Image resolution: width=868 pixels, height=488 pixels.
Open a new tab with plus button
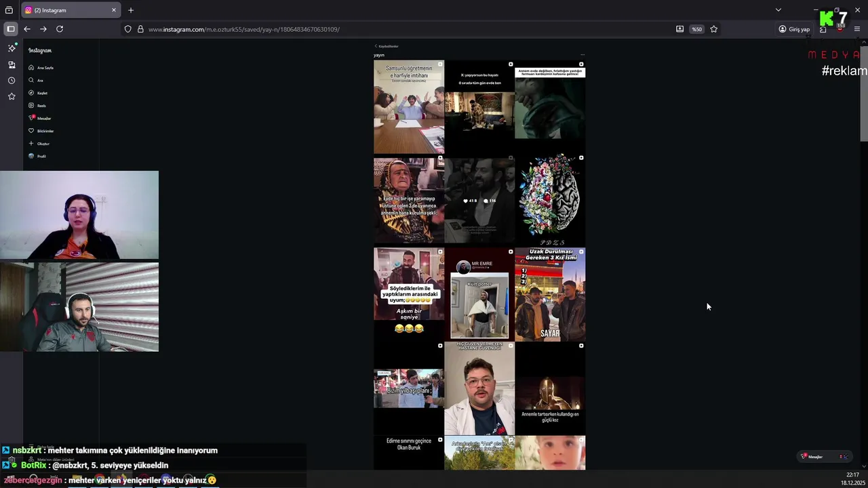[x=131, y=10]
